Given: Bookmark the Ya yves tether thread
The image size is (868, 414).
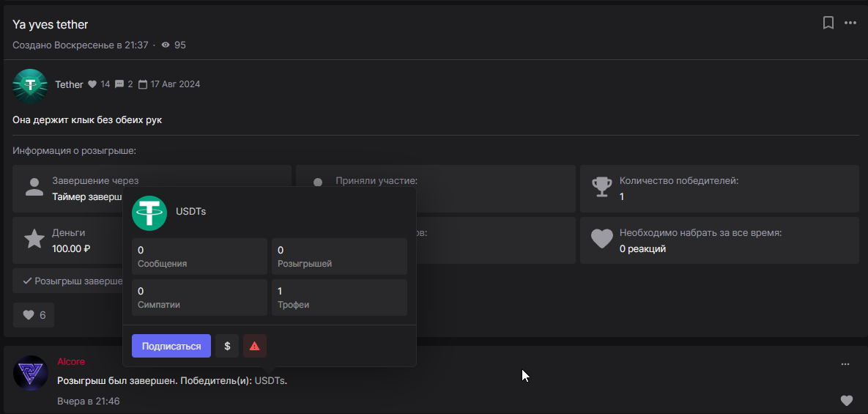Looking at the screenshot, I should [828, 23].
